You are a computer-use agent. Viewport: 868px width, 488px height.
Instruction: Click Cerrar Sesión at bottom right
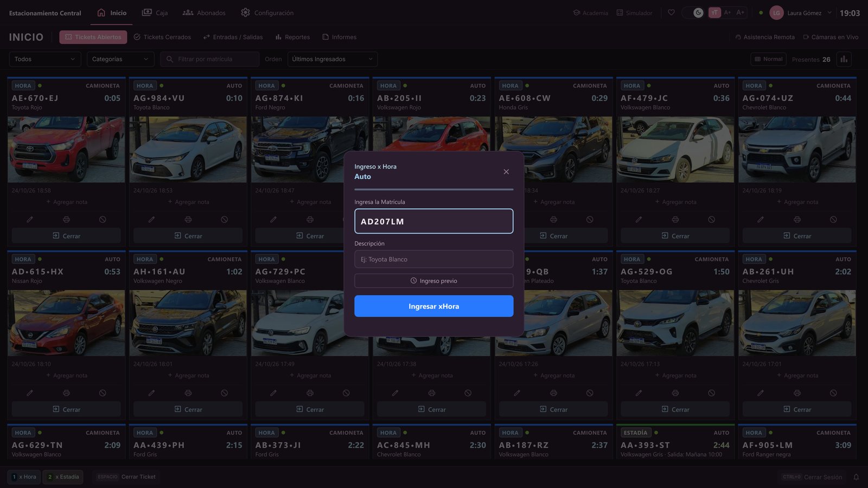click(812, 477)
